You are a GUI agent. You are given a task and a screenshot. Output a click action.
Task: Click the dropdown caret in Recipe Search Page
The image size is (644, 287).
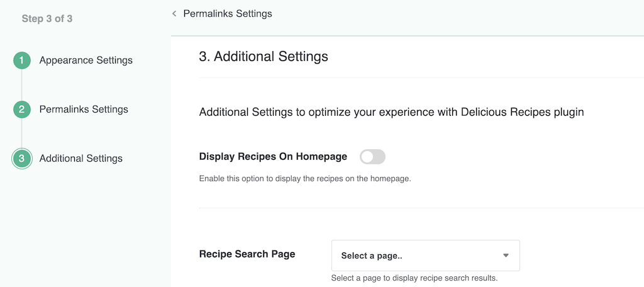[506, 256]
